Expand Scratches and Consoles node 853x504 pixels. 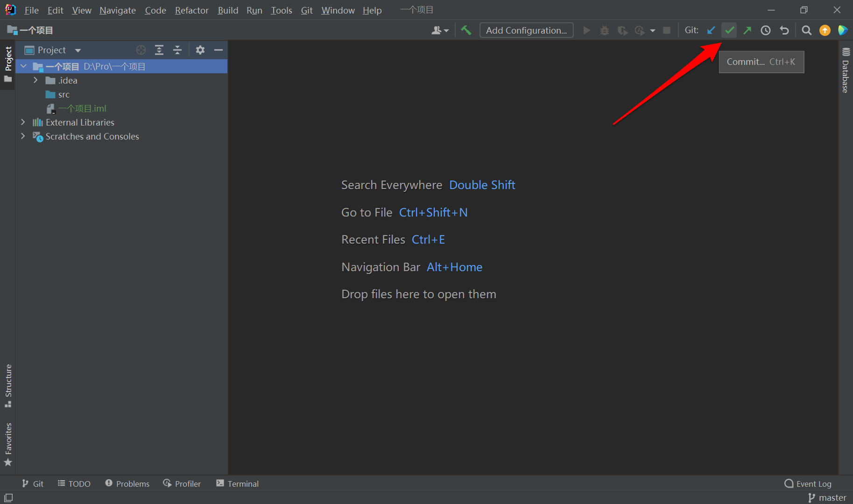point(23,136)
